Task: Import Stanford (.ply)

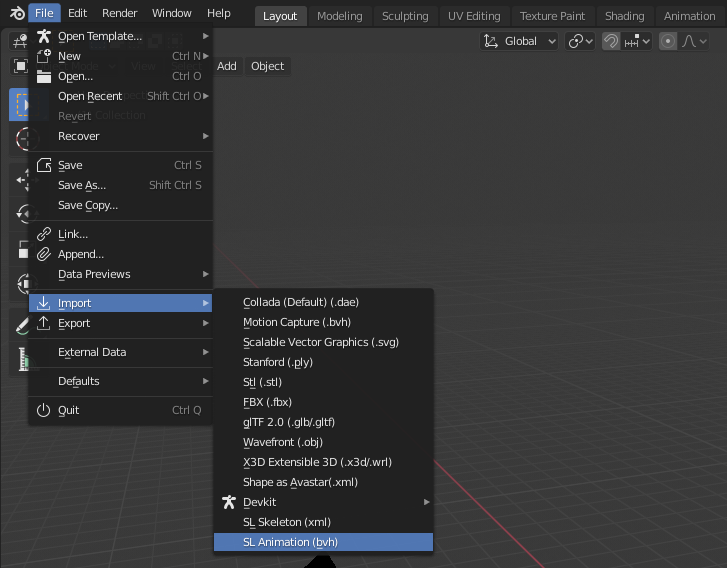Action: point(323,362)
